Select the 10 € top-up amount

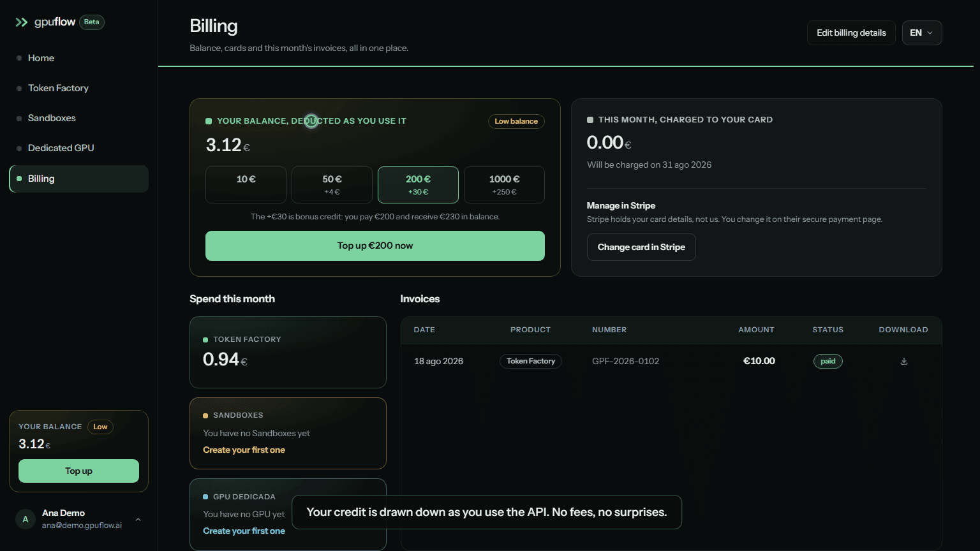(246, 185)
